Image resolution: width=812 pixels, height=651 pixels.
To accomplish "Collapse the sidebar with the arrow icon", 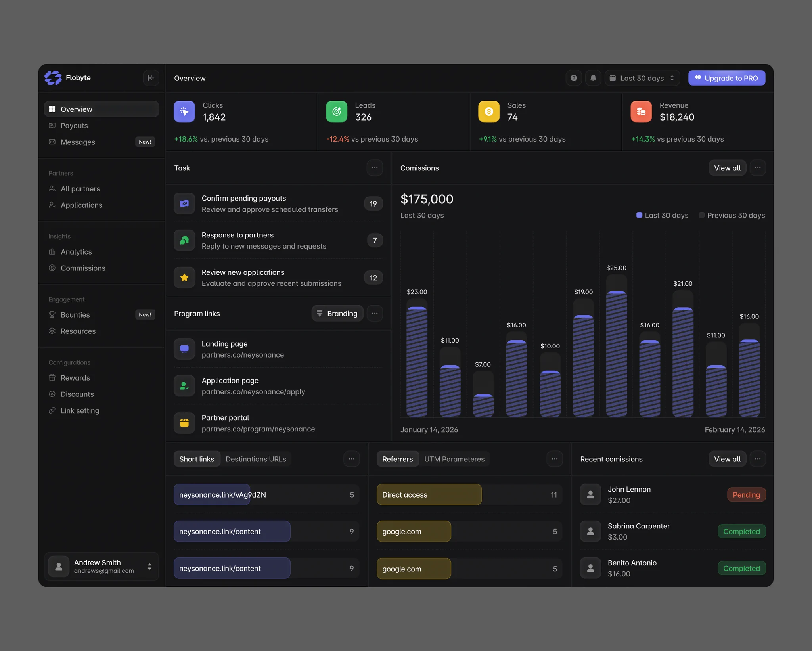I will point(151,78).
